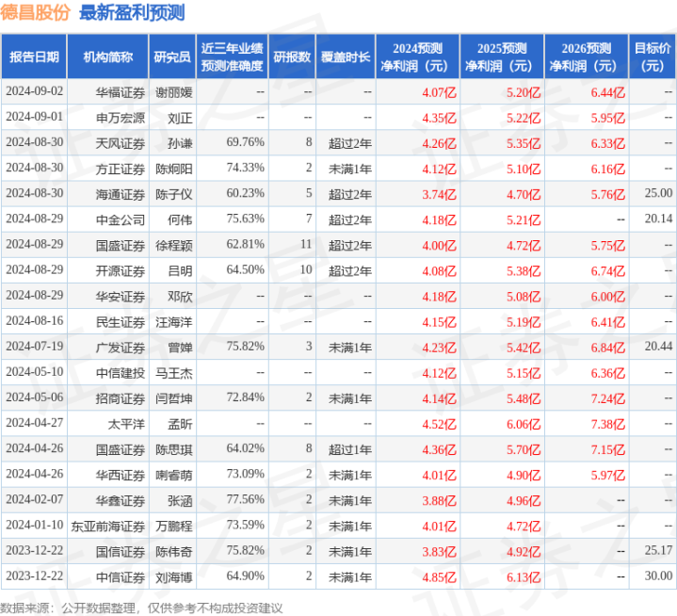Screen dimensions: 677x616
Task: Click the 最新盈利预测 heading
Action: [132, 12]
